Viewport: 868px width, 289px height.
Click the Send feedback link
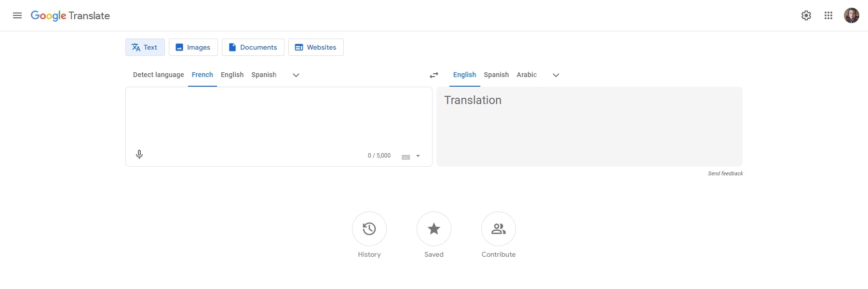click(725, 173)
